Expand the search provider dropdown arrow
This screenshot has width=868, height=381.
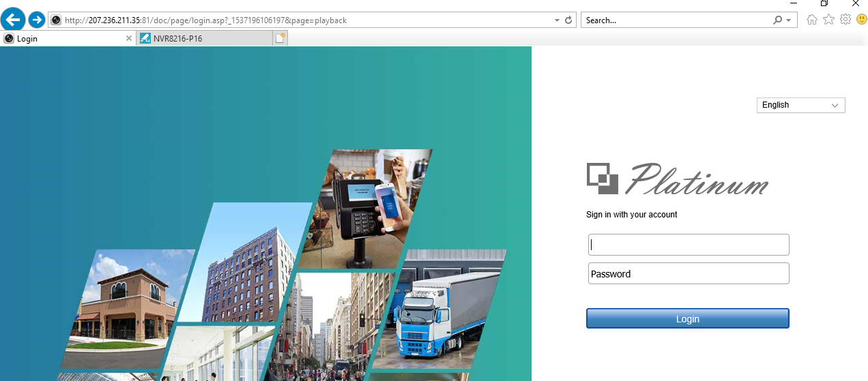(x=789, y=20)
